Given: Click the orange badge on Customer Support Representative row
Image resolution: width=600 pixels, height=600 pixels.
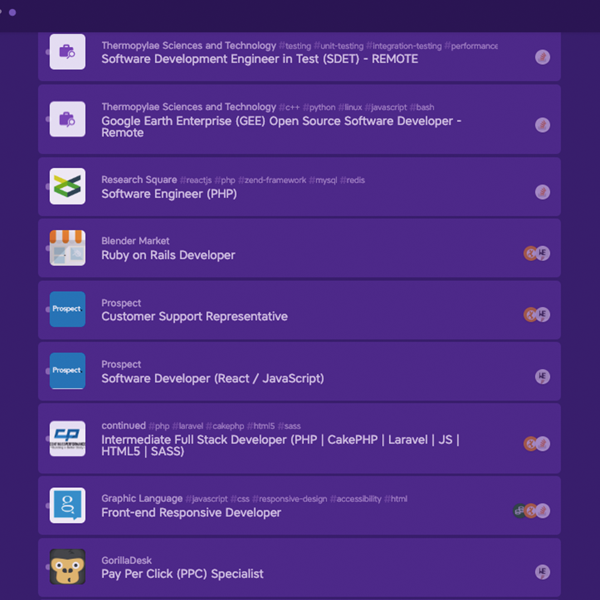Looking at the screenshot, I should coord(530,315).
